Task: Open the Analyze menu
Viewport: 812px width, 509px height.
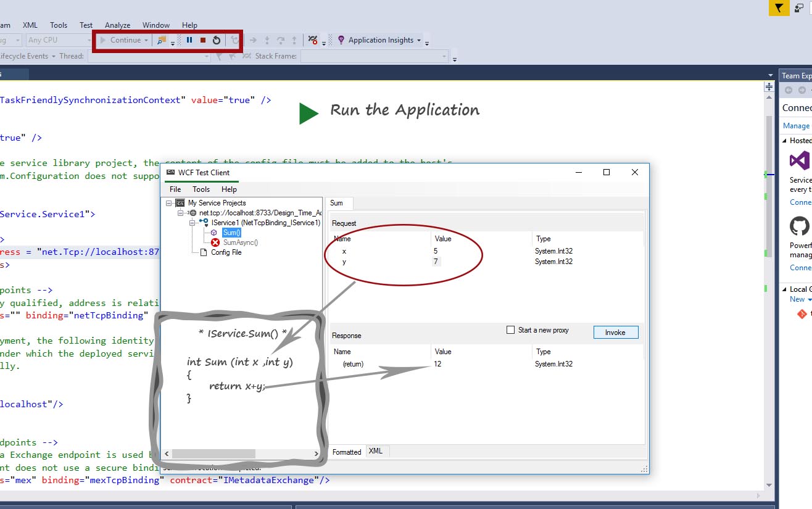Action: [x=117, y=25]
